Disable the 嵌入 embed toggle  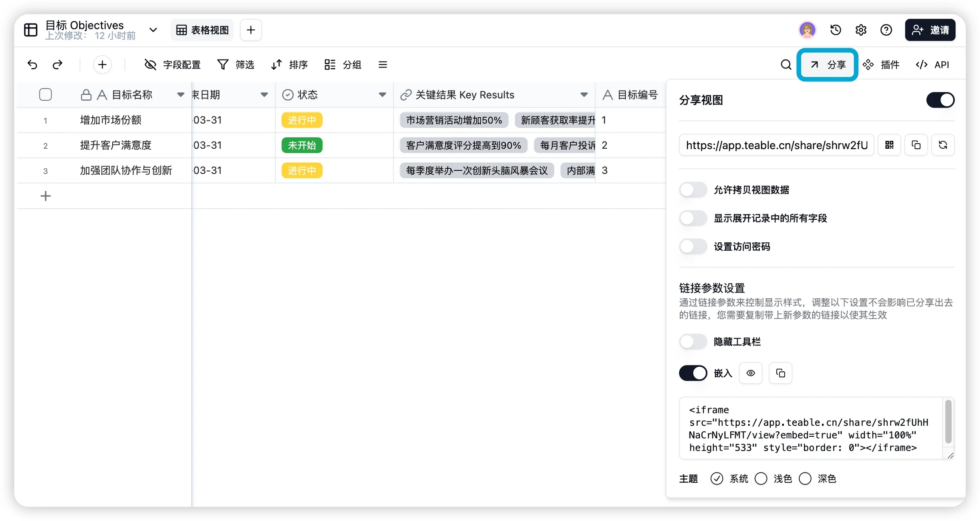693,373
